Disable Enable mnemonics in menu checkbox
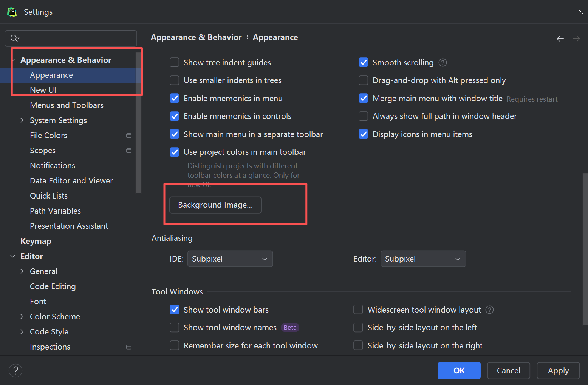This screenshot has width=588, height=385. [x=174, y=98]
